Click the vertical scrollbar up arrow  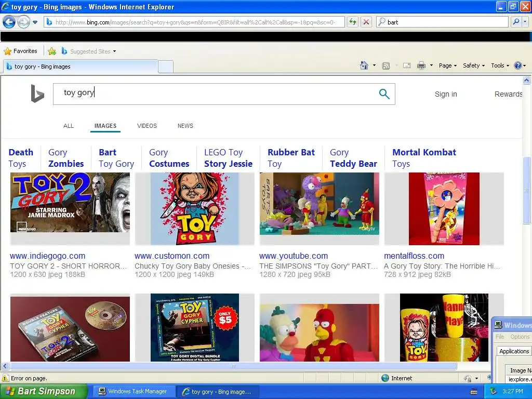(x=526, y=80)
